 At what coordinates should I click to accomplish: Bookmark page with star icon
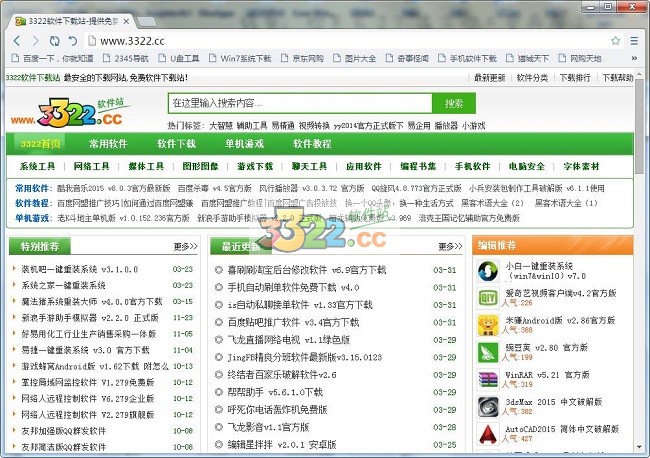coord(616,41)
